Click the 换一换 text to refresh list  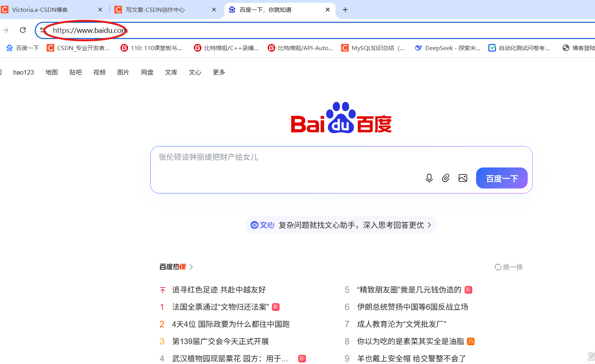[x=513, y=267]
